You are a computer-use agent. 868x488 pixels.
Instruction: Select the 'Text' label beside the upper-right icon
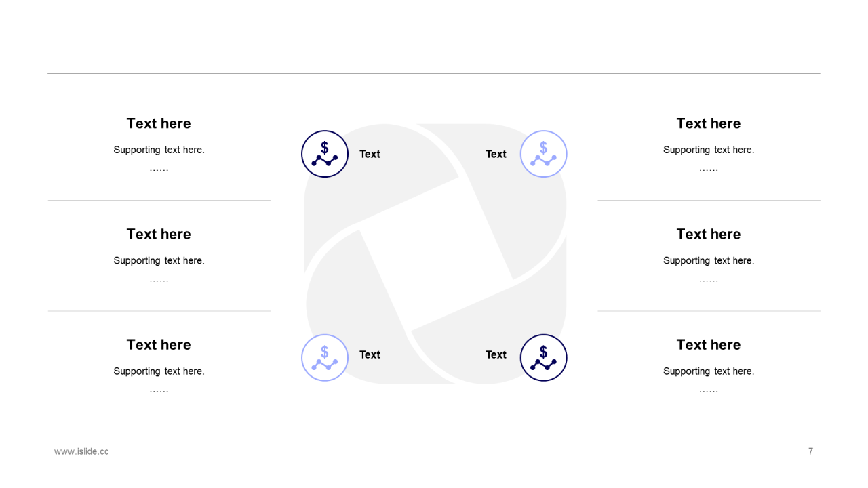pos(496,154)
